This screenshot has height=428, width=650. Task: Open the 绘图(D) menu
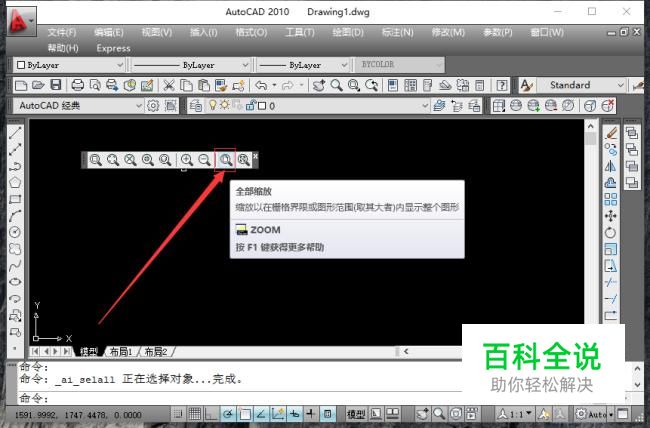[347, 32]
